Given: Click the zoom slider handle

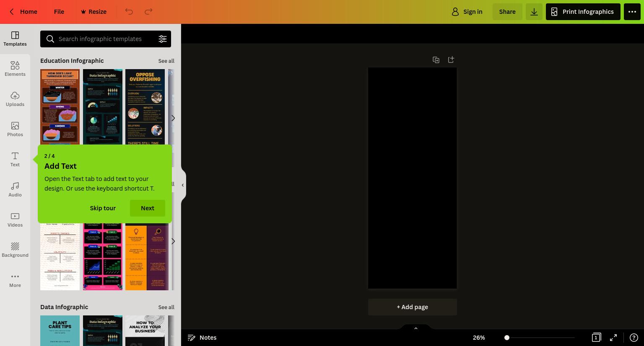Looking at the screenshot, I should coord(507,338).
